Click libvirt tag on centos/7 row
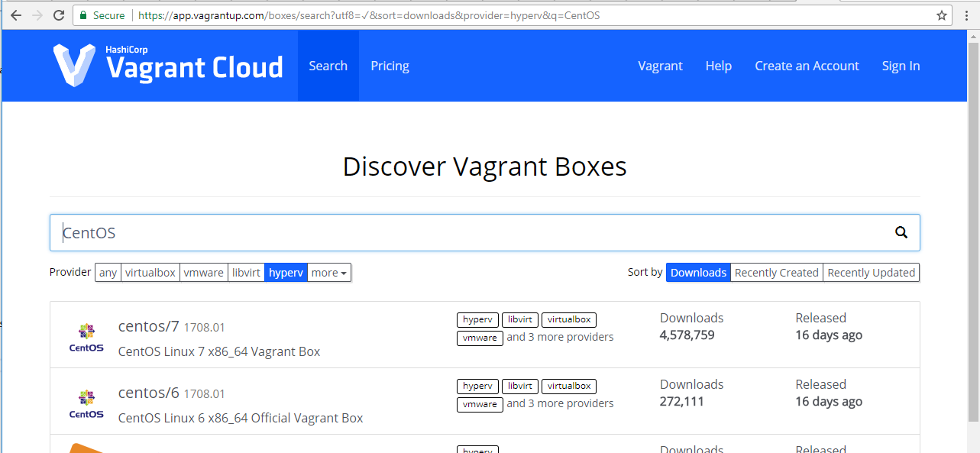 point(520,320)
